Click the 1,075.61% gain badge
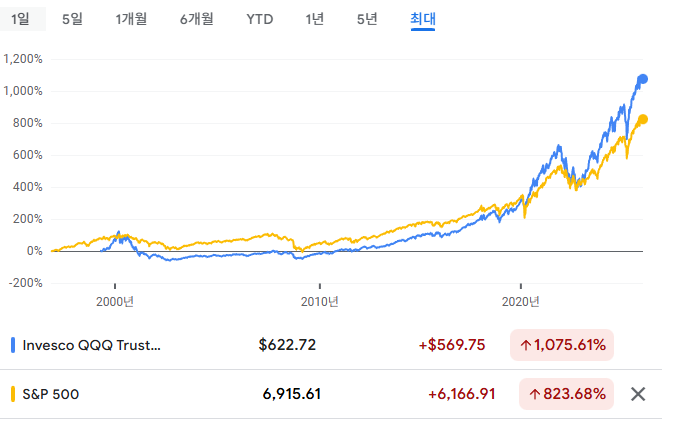The width and height of the screenshot is (681, 424). (562, 345)
